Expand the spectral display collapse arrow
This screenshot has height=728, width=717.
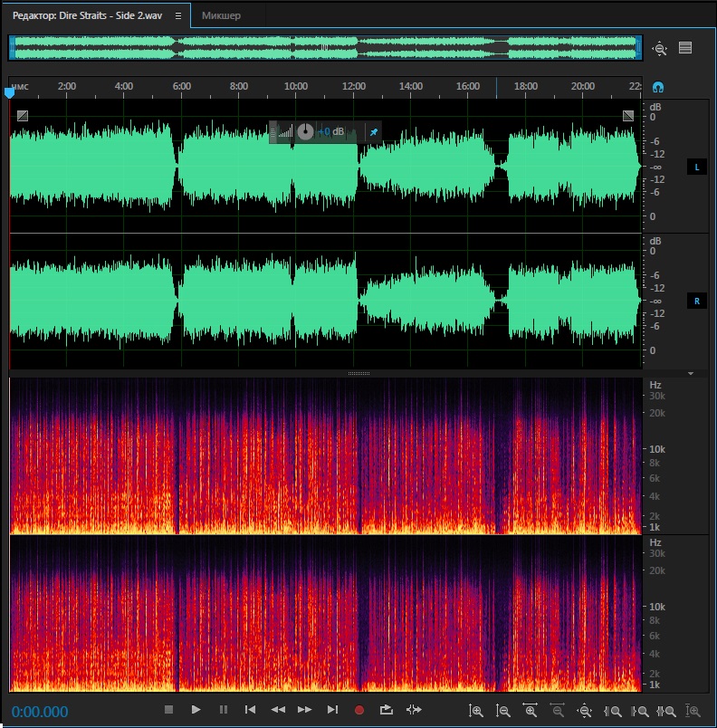pyautogui.click(x=691, y=373)
